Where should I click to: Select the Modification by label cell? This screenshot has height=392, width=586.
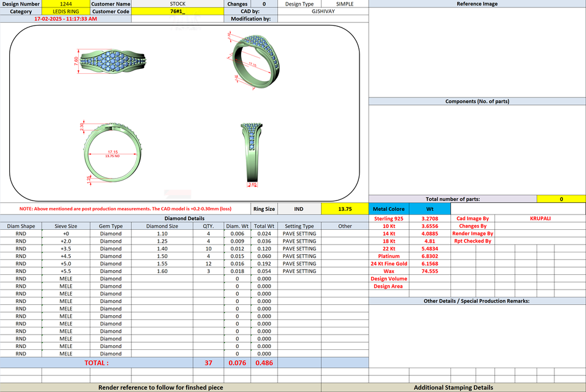(x=251, y=19)
